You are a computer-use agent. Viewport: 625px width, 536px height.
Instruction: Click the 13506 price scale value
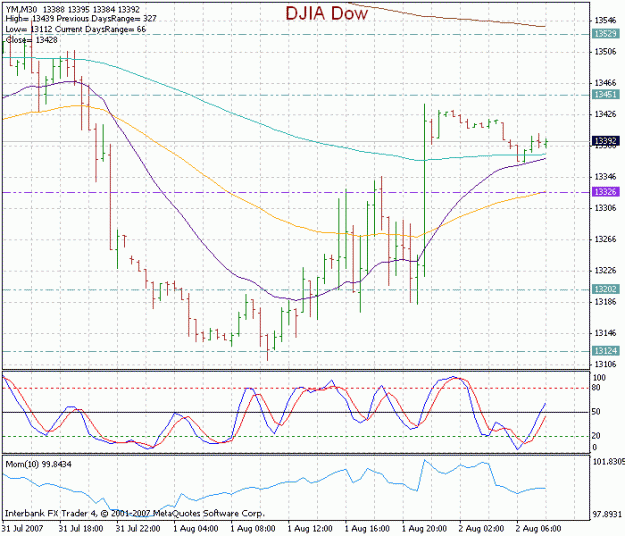coord(605,52)
